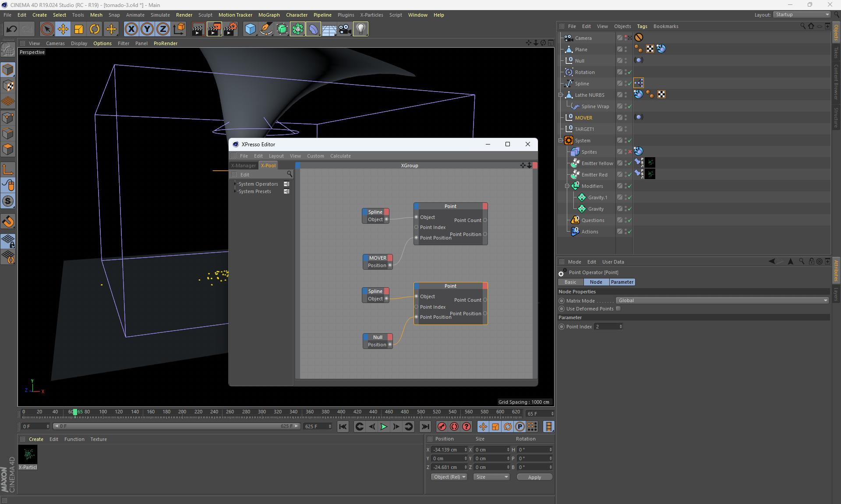Collapse the Lathe NURBS tree item
This screenshot has height=504, width=841.
561,95
